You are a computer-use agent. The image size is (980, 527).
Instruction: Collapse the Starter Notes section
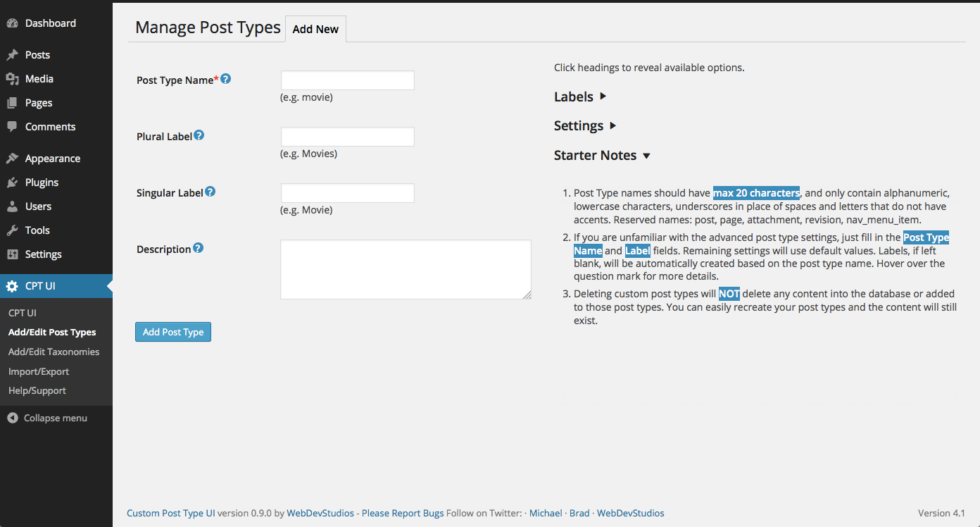pyautogui.click(x=602, y=156)
